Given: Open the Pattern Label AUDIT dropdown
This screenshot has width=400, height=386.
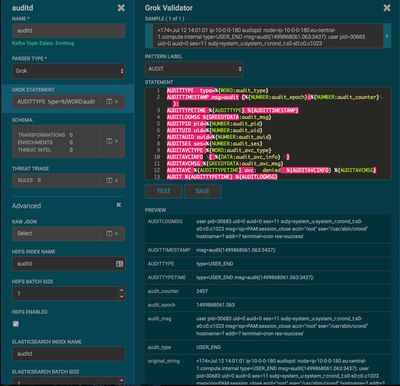Looking at the screenshot, I should 194,69.
